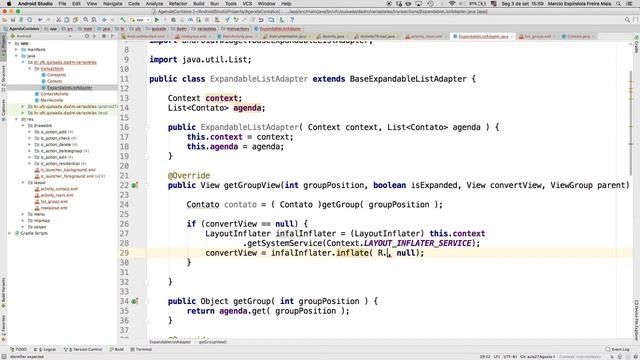Click line number 29 in the gutter
This screenshot has width=640, height=360.
point(124,253)
